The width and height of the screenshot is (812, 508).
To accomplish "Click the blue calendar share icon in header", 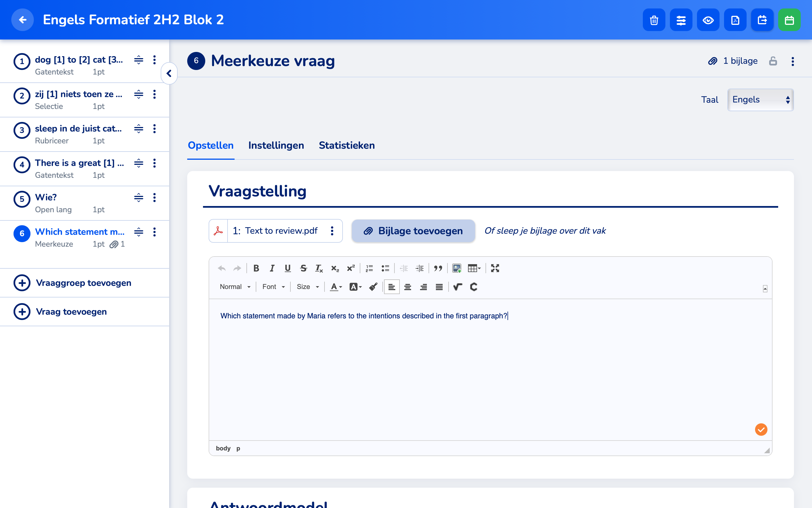I will point(762,20).
